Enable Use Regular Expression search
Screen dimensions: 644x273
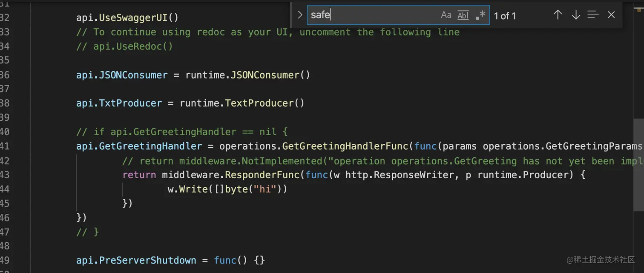480,15
